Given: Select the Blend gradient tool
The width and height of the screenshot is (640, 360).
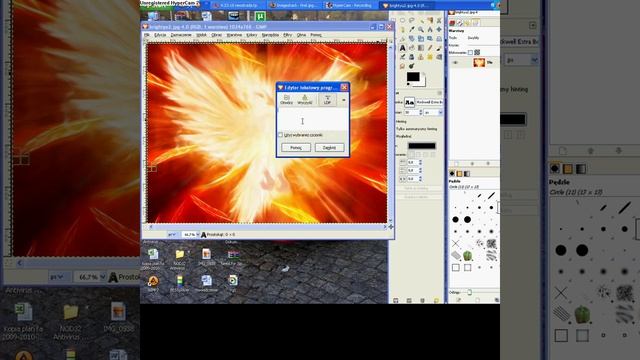Looking at the screenshot, I should point(421,48).
